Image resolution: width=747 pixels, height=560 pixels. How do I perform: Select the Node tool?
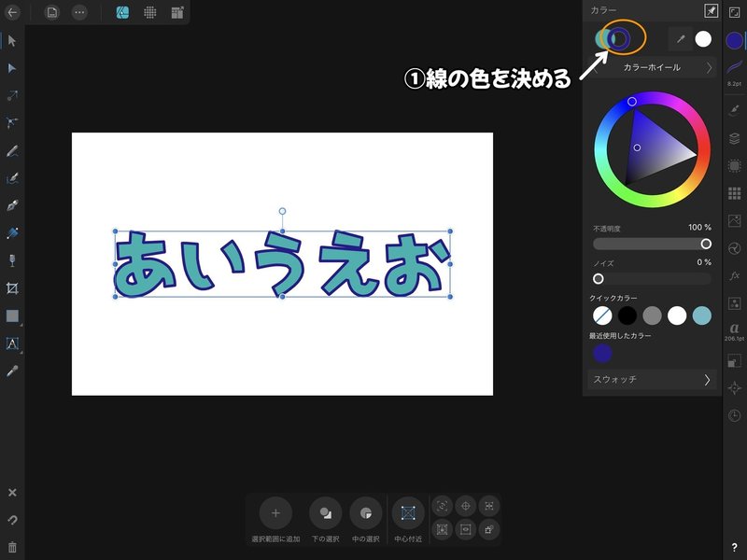pos(12,68)
